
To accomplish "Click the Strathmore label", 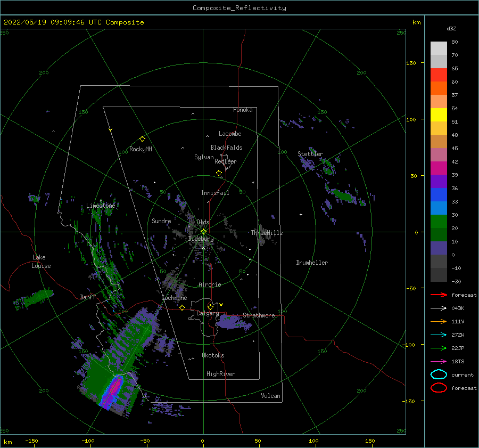I will pos(259,315).
